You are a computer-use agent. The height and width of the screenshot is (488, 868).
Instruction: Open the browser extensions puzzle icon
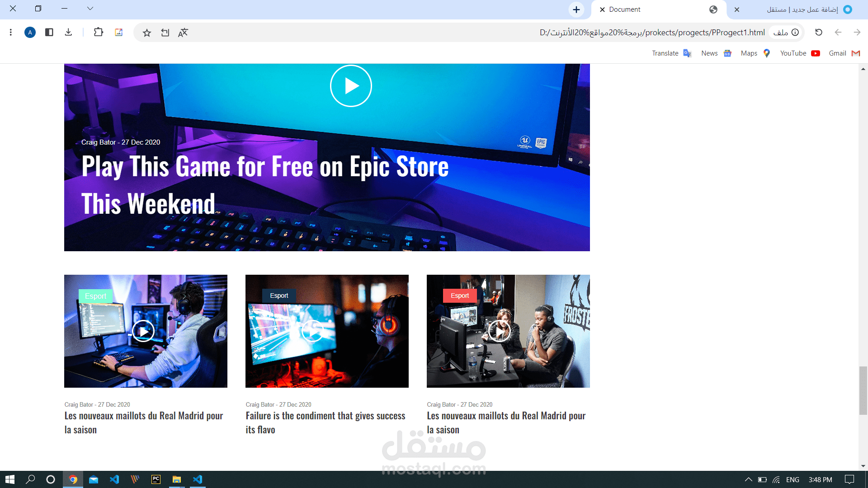98,32
